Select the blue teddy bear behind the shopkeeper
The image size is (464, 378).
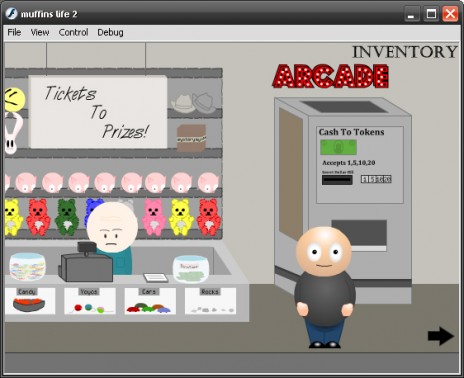click(93, 208)
